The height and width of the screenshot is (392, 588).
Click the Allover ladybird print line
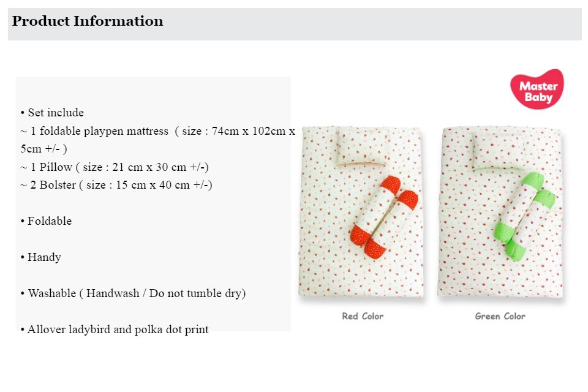(x=115, y=330)
